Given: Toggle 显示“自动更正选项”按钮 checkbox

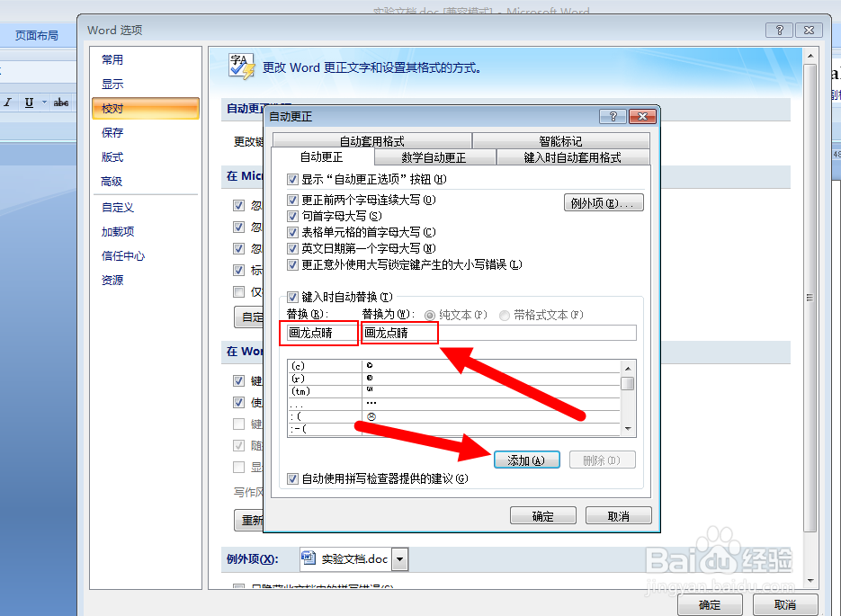Looking at the screenshot, I should coord(292,179).
